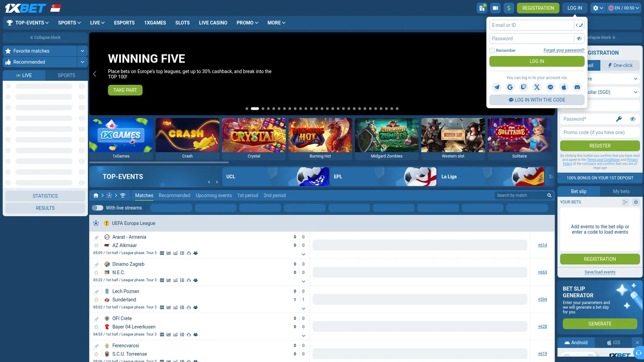Check the Remember checkbox

click(x=492, y=50)
